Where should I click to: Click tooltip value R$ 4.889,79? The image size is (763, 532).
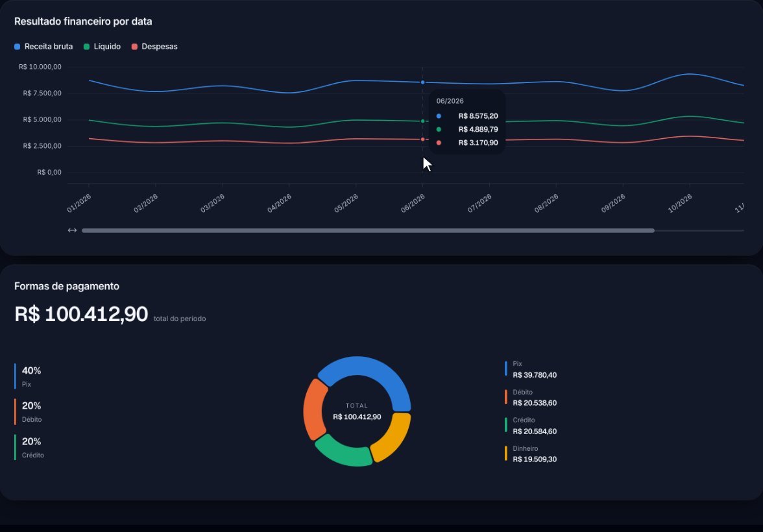[x=478, y=130]
